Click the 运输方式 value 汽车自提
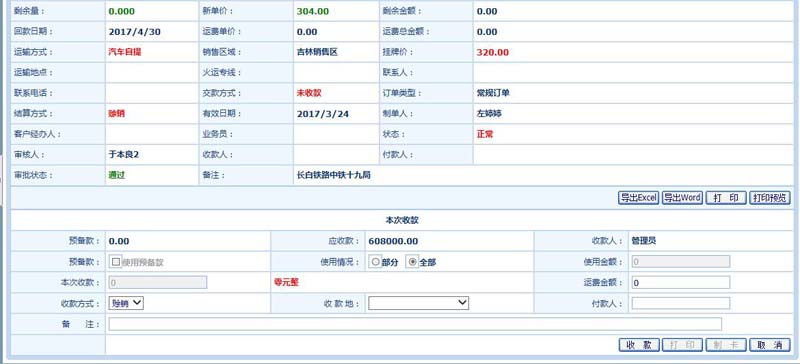This screenshot has height=364, width=800. [x=124, y=52]
